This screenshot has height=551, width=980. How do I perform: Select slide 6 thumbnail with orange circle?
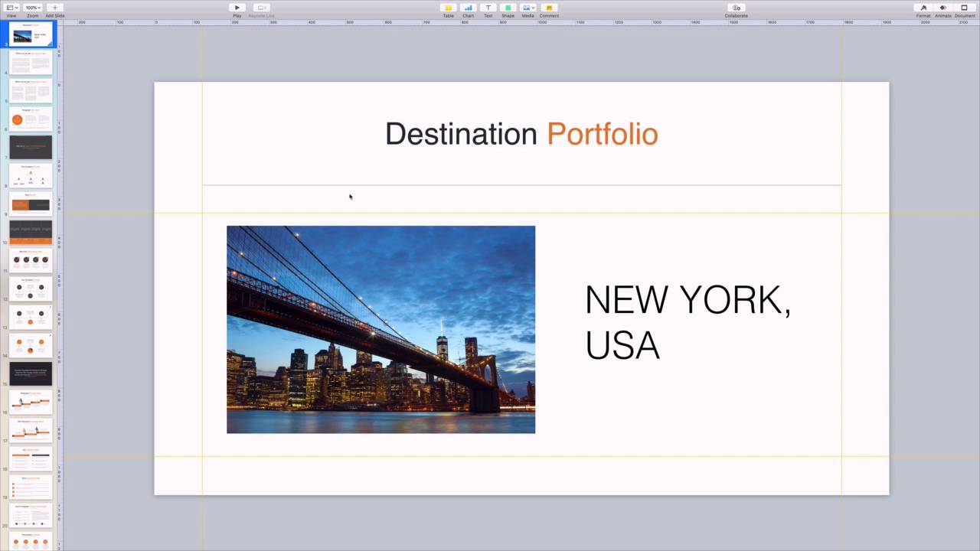tap(31, 119)
